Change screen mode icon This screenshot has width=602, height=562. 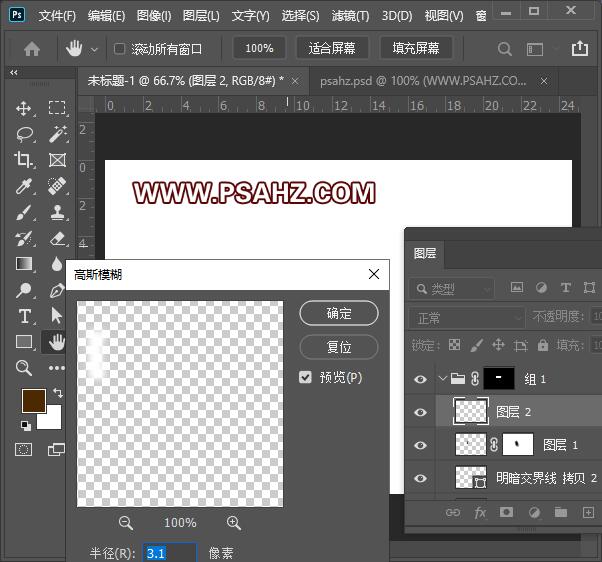click(56, 449)
